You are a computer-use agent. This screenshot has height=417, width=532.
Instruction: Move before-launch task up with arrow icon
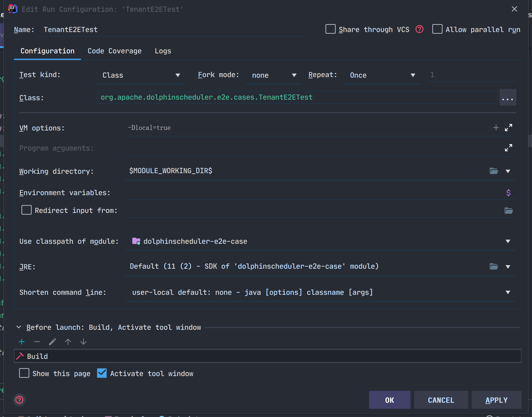(68, 342)
